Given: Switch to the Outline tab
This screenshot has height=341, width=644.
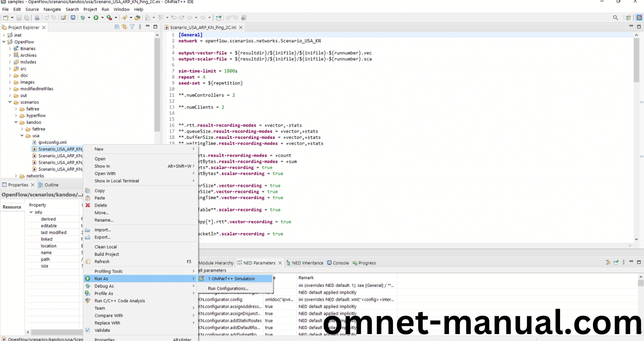Looking at the screenshot, I should point(49,185).
